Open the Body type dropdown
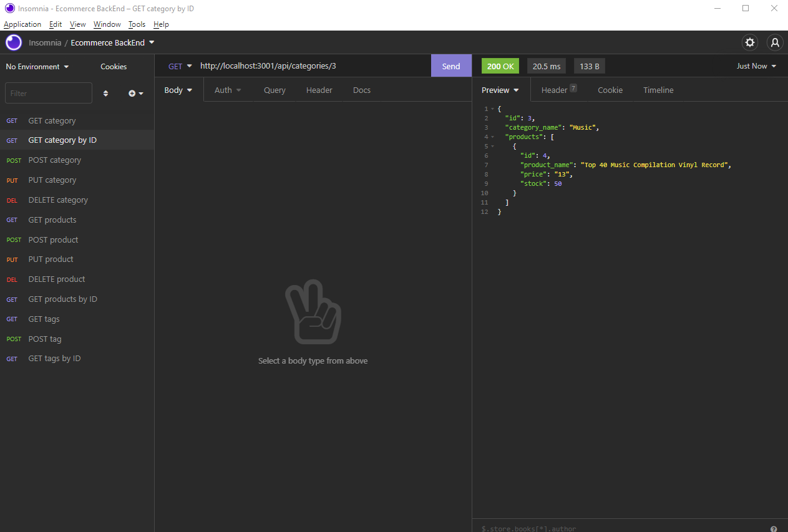788x532 pixels. tap(178, 90)
